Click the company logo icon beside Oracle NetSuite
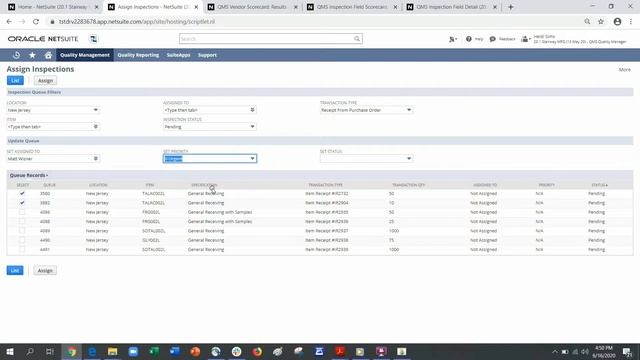The image size is (640, 360). coord(93,39)
